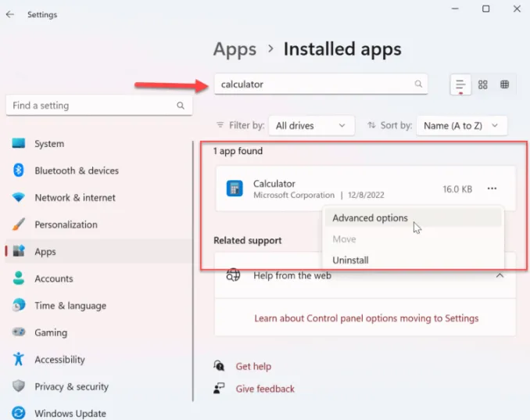Click the Get help link

[253, 366]
